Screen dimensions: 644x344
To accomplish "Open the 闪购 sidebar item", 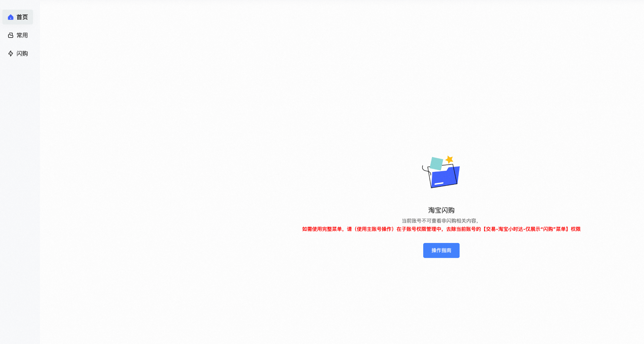I will click(x=18, y=54).
